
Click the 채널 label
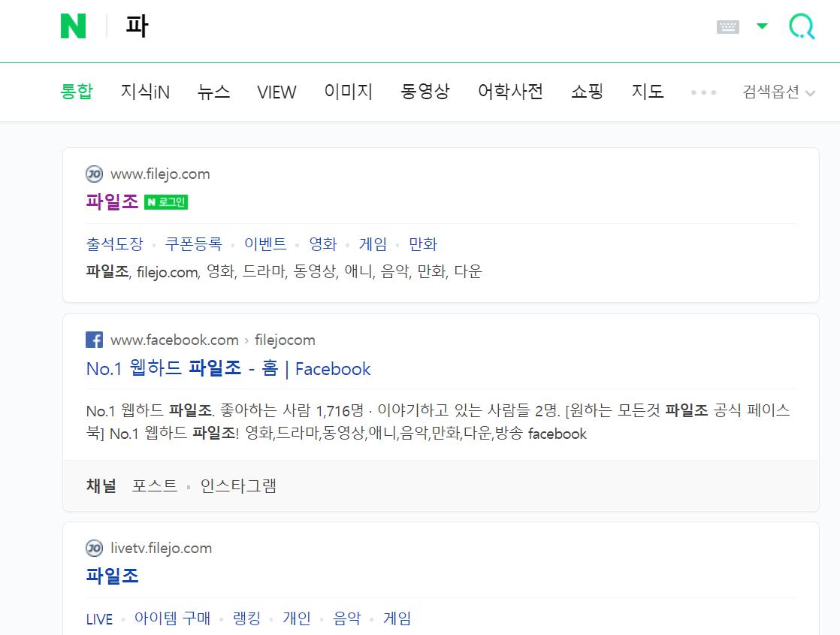pos(101,486)
